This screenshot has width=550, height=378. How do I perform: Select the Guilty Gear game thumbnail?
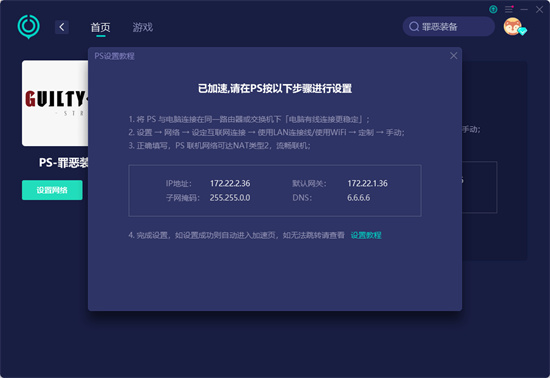click(55, 103)
